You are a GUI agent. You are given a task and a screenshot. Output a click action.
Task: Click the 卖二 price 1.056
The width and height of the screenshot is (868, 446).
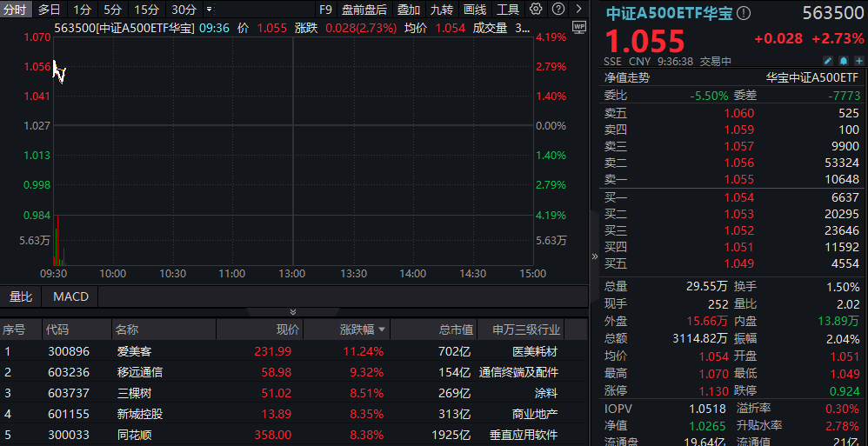739,163
